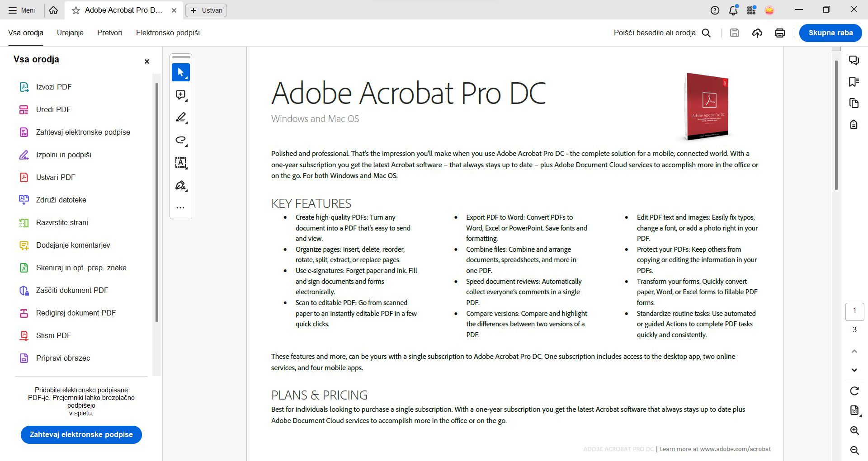Open the Pretvori tab
868x461 pixels.
(x=110, y=33)
